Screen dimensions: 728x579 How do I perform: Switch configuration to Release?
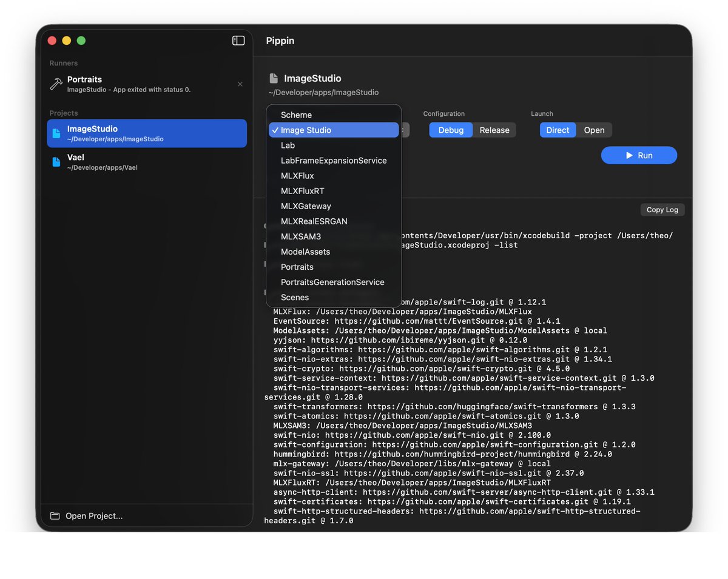pos(494,130)
